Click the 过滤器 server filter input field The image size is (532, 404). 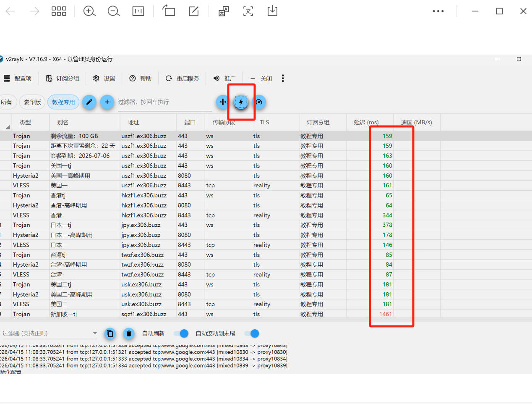(x=164, y=102)
